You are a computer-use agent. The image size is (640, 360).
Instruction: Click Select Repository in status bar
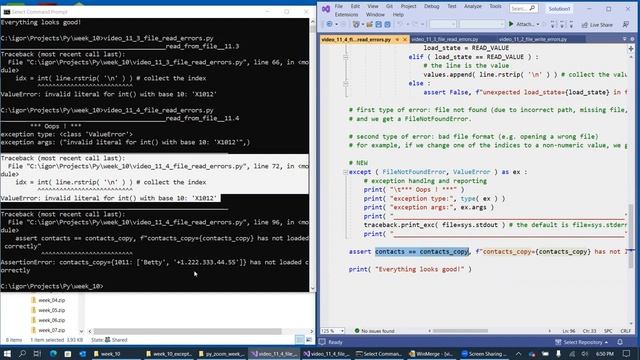[x=582, y=342]
